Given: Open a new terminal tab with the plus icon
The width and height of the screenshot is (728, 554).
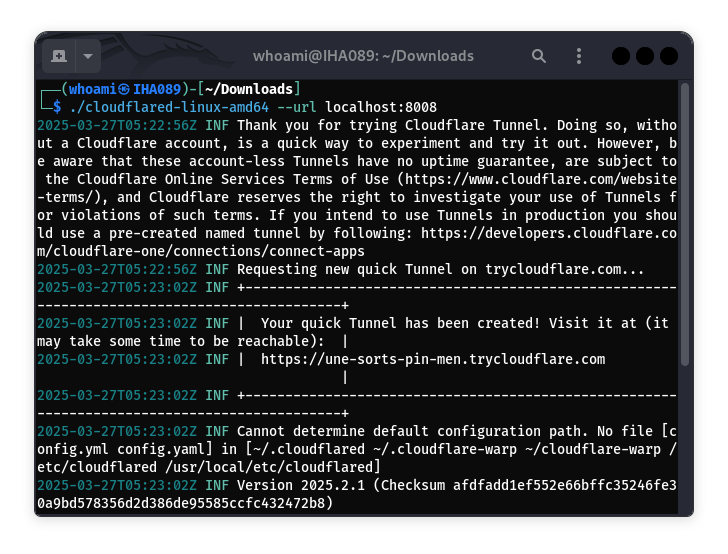Looking at the screenshot, I should pos(59,56).
